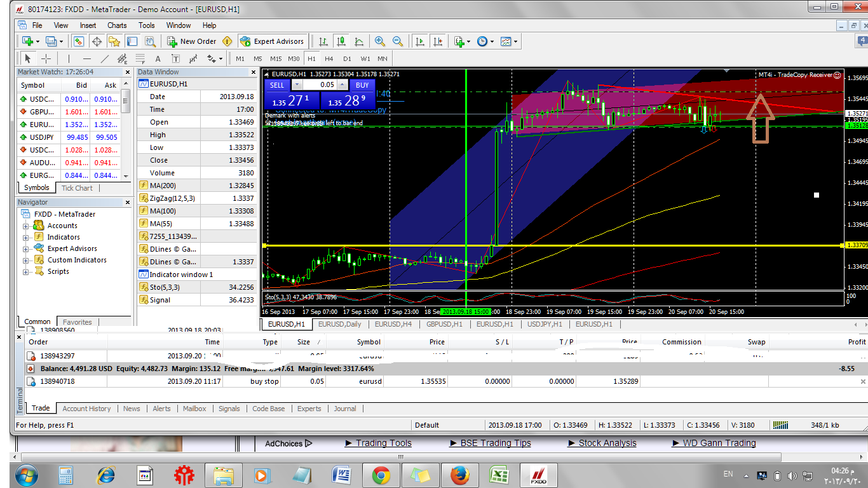Viewport: 868px width, 488px height.
Task: Click the one-click lot size field
Action: (320, 85)
